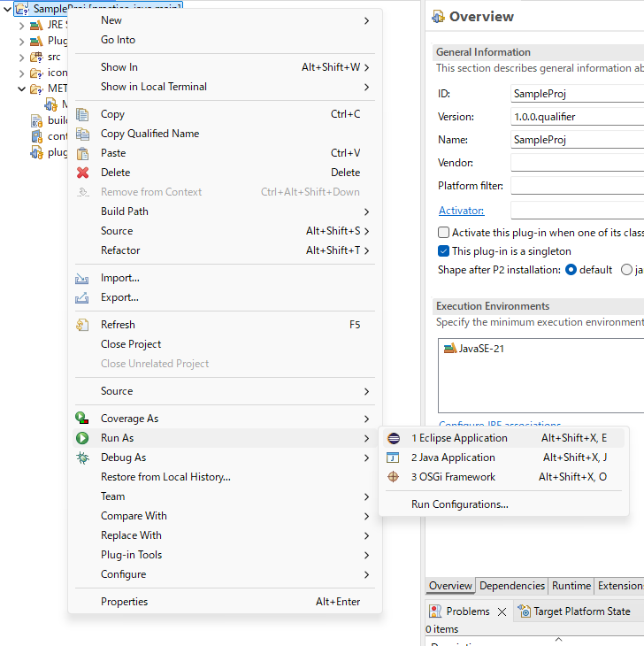Image resolution: width=644 pixels, height=646 pixels.
Task: Open the Show in Local Terminal submenu
Action: [225, 87]
